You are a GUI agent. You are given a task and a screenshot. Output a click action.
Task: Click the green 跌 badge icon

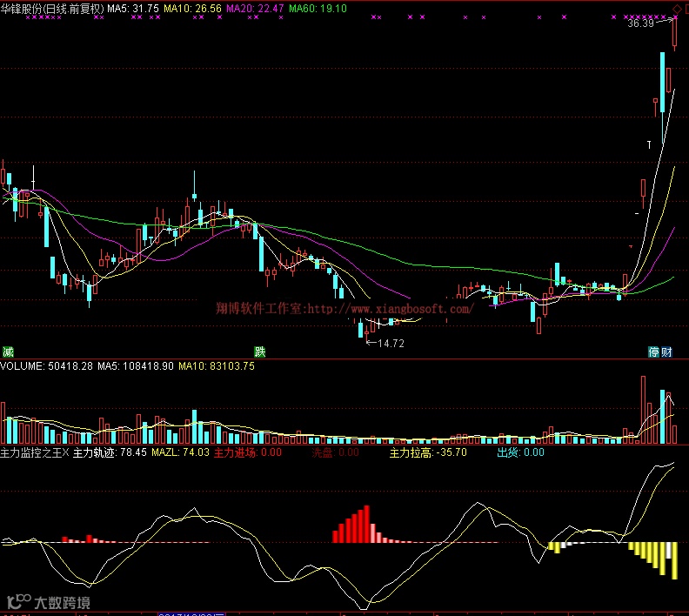click(260, 352)
